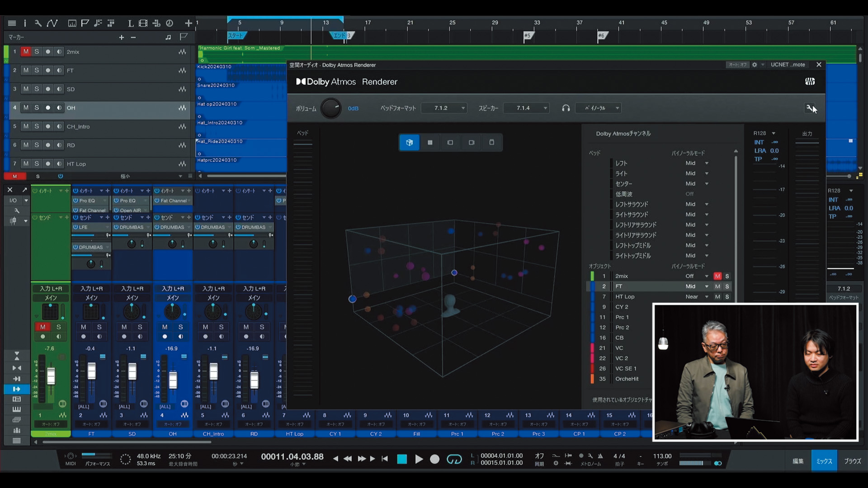Screen dimensions: 868x488
Task: Click the スタート marker on timeline
Action: (x=236, y=35)
